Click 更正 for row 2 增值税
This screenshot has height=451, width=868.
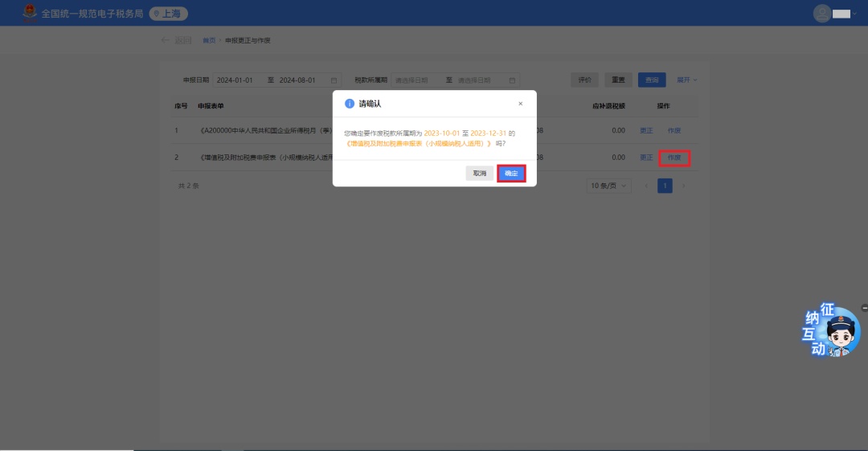[x=646, y=158]
